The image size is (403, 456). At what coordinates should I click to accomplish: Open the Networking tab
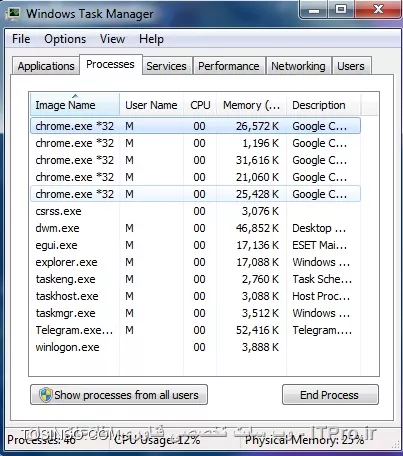[298, 66]
